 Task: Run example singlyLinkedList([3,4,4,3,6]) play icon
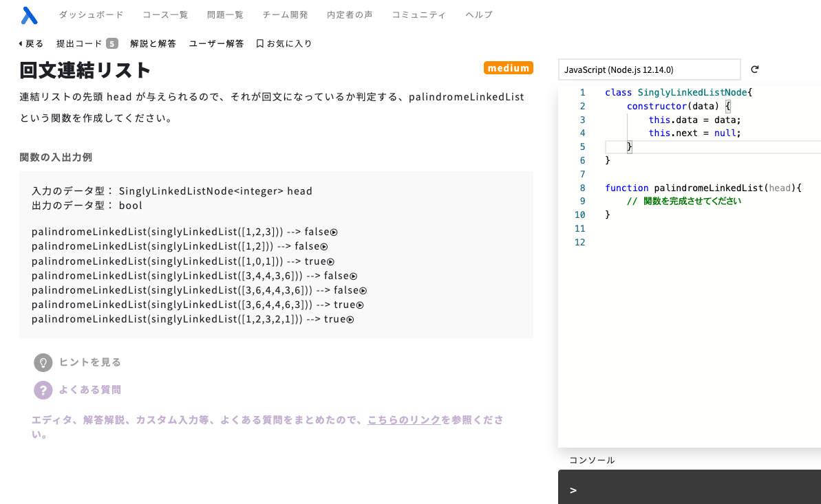(354, 276)
